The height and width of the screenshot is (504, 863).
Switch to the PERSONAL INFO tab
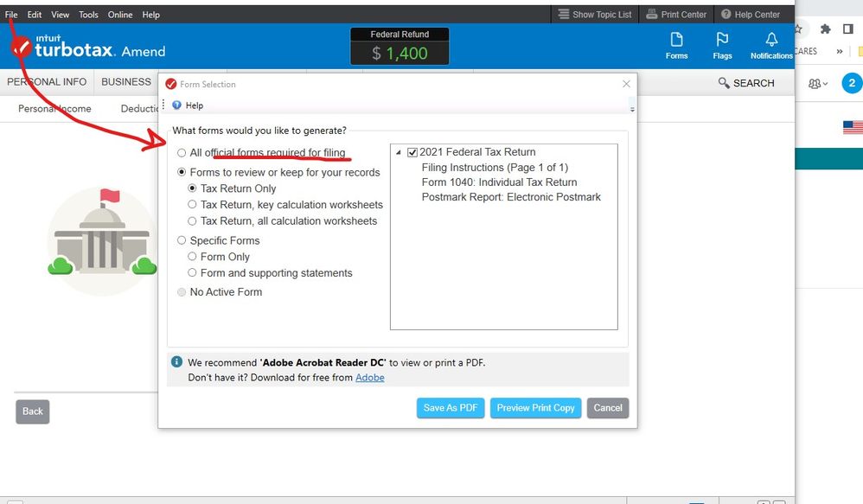(x=47, y=82)
